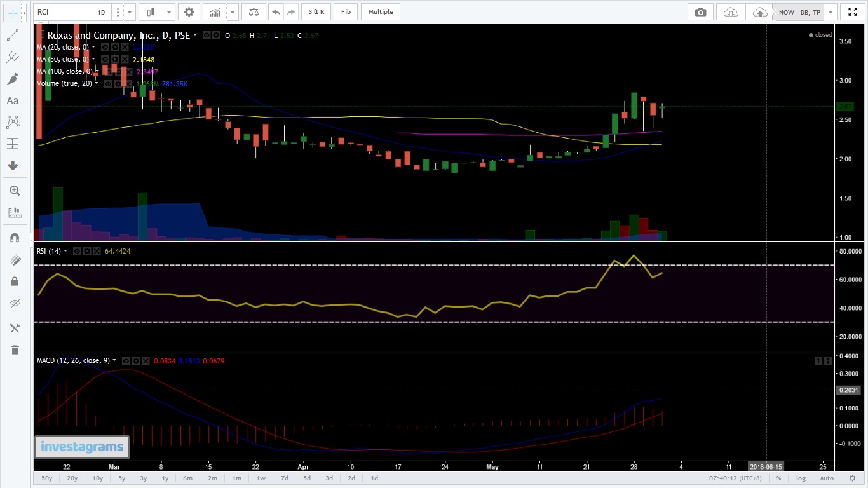The width and height of the screenshot is (868, 488).
Task: Select the pitchfork drawing tool
Action: (13, 57)
